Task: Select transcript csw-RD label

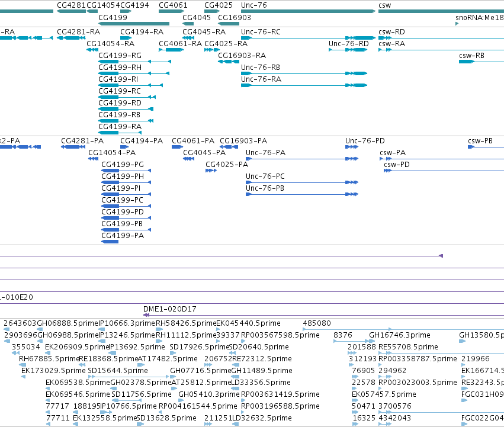Action: pyautogui.click(x=391, y=32)
